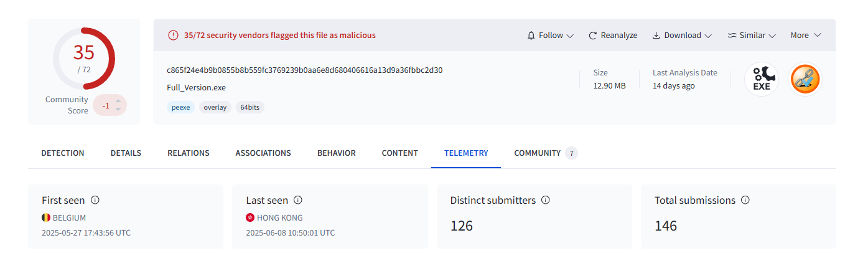Switch to the Detection tab
The width and height of the screenshot is (868, 258).
tap(63, 153)
